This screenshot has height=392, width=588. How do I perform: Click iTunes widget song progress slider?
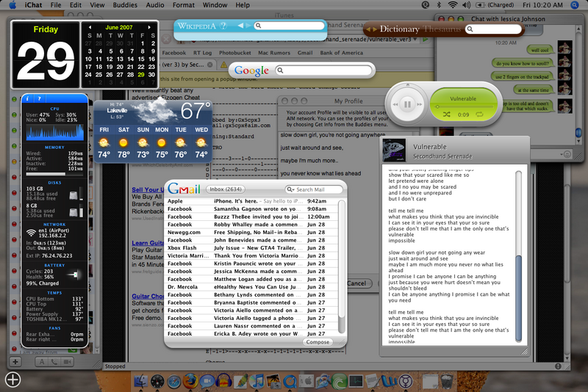[x=463, y=106]
